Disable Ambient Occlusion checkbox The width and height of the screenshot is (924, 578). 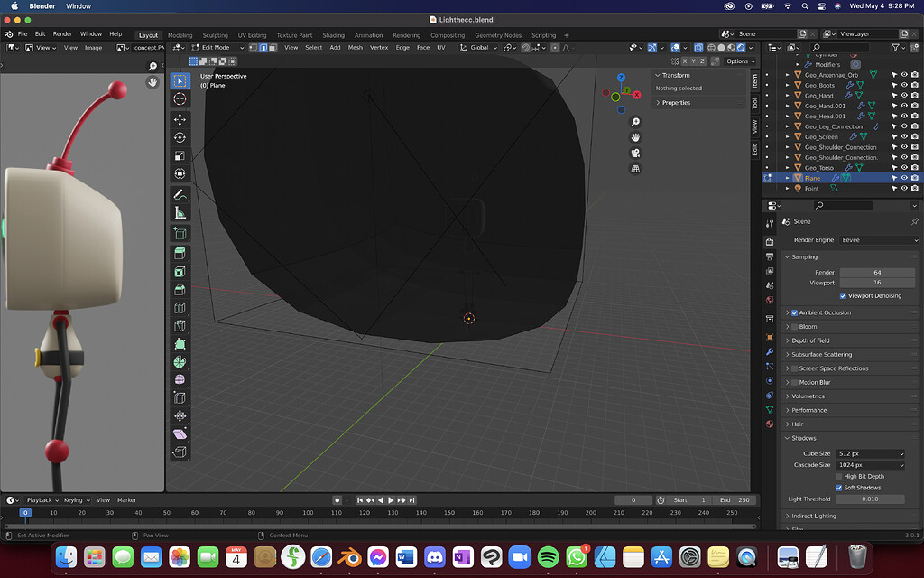pyautogui.click(x=794, y=312)
